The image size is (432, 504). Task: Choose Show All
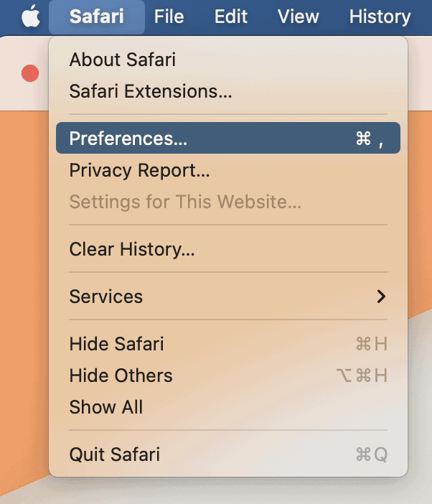(106, 407)
